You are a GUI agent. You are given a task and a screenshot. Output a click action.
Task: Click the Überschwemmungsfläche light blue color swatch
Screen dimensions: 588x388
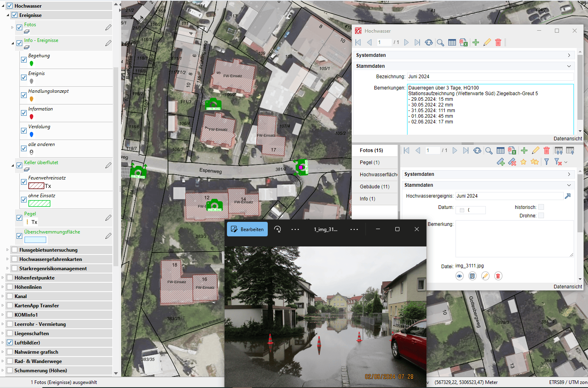(35, 240)
